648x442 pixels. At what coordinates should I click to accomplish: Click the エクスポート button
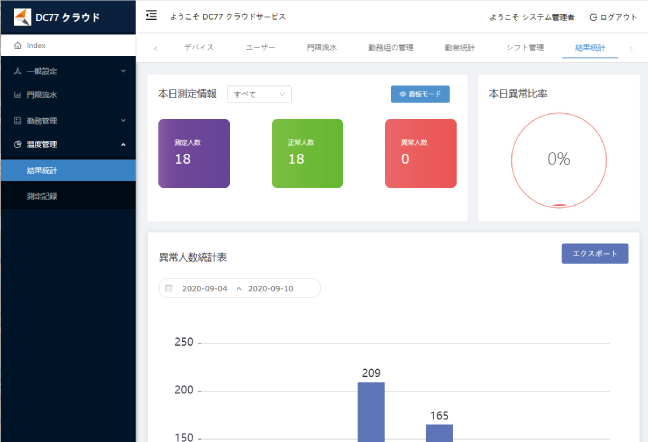[x=594, y=253]
